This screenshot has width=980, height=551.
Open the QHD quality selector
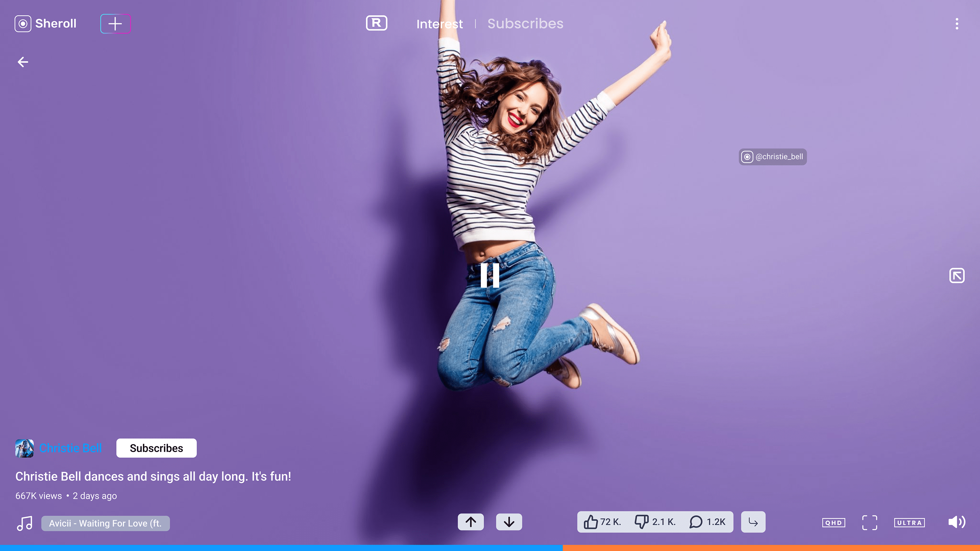[834, 522]
